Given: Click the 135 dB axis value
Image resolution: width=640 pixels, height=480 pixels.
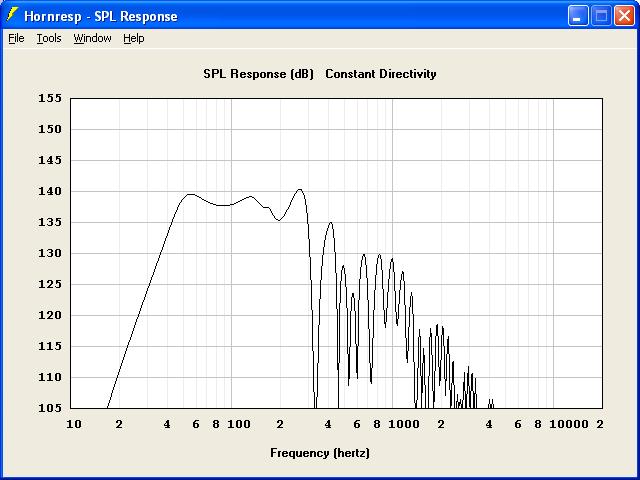Looking at the screenshot, I should coord(50,222).
